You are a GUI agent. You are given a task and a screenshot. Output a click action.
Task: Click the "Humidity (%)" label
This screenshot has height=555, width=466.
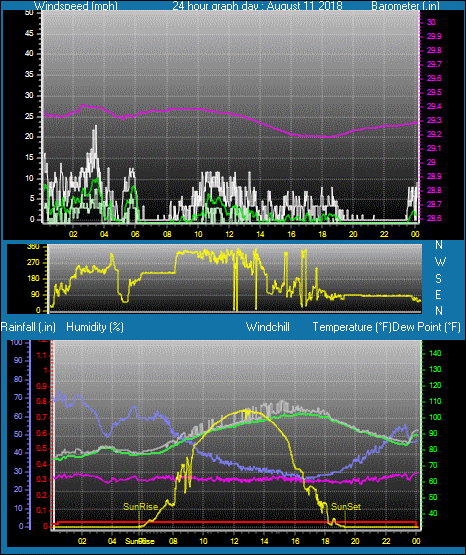coord(95,327)
